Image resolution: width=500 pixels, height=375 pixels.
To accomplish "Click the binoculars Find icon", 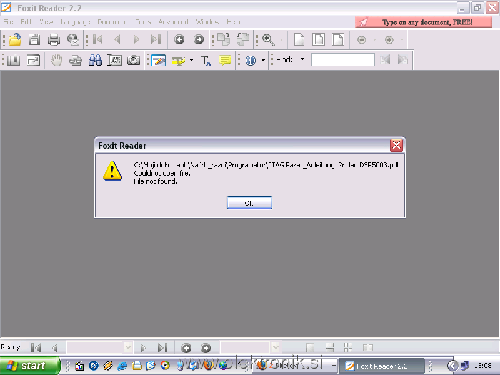I will (95, 60).
